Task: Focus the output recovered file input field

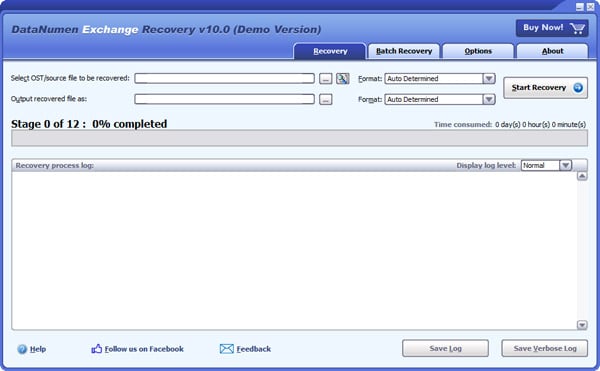Action: 224,99
